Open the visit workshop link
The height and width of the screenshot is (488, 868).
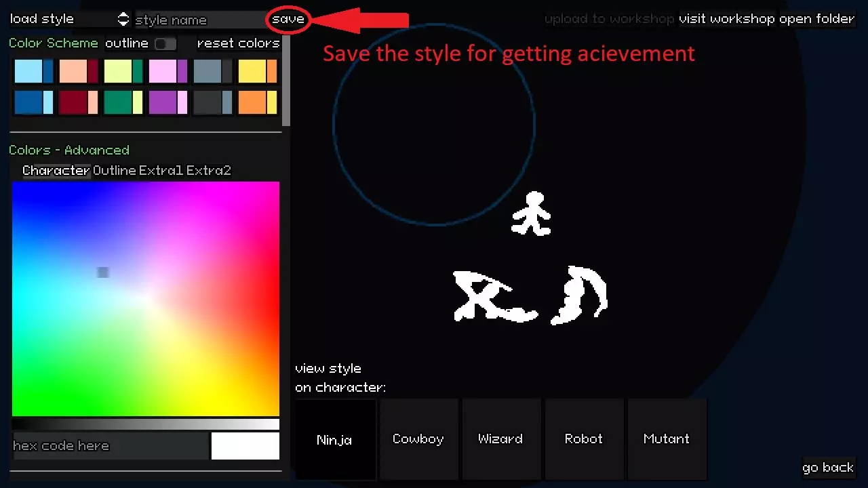[x=726, y=19]
